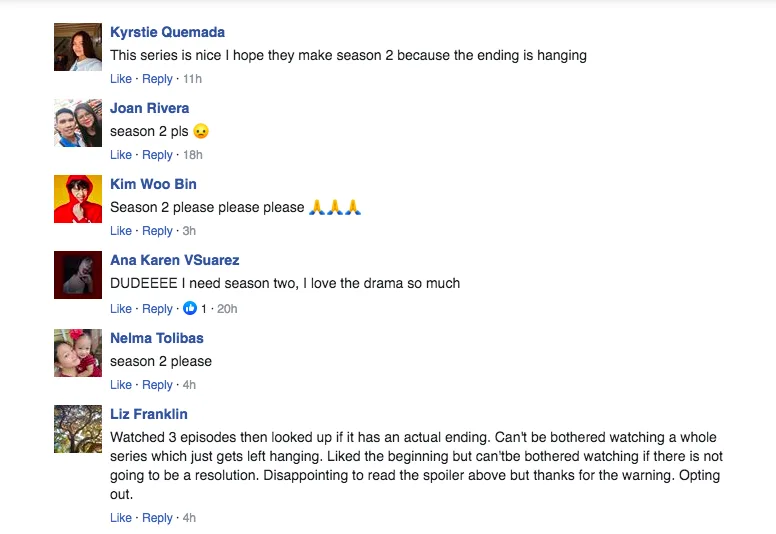
Task: Reply to Kyrstie Quemada's comment
Action: [x=157, y=79]
